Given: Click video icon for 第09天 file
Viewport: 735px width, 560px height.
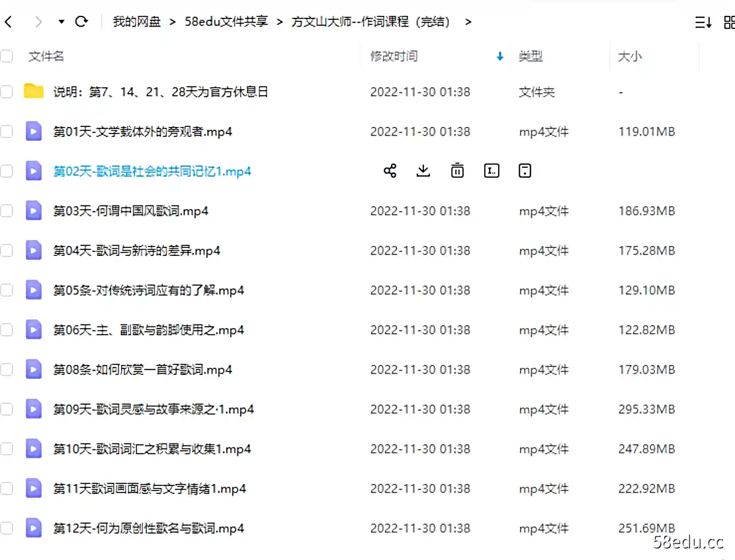Looking at the screenshot, I should click(x=33, y=409).
